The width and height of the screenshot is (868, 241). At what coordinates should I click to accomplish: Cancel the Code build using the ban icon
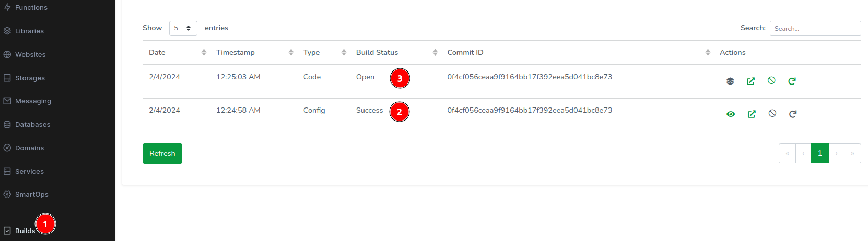point(771,80)
